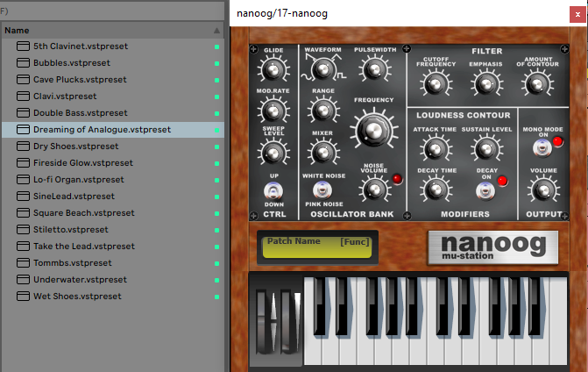
Task: Click the Tommbs preset file icon
Action: click(x=23, y=262)
